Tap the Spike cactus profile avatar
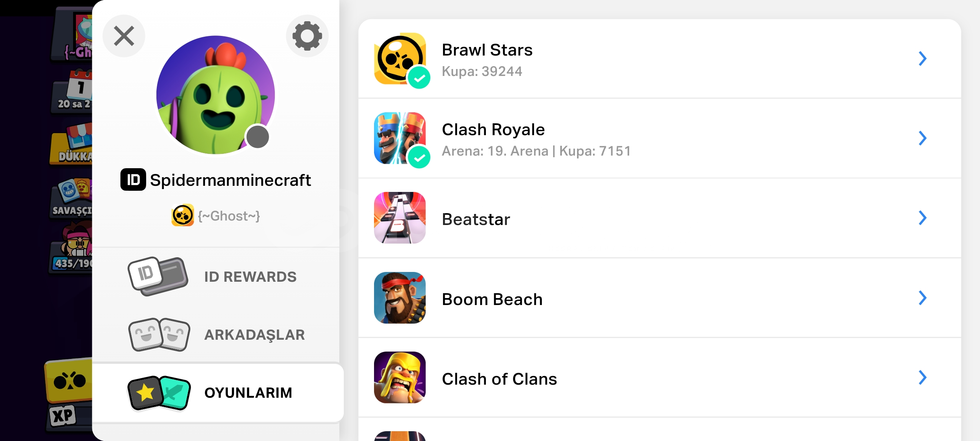This screenshot has width=980, height=441. click(216, 95)
